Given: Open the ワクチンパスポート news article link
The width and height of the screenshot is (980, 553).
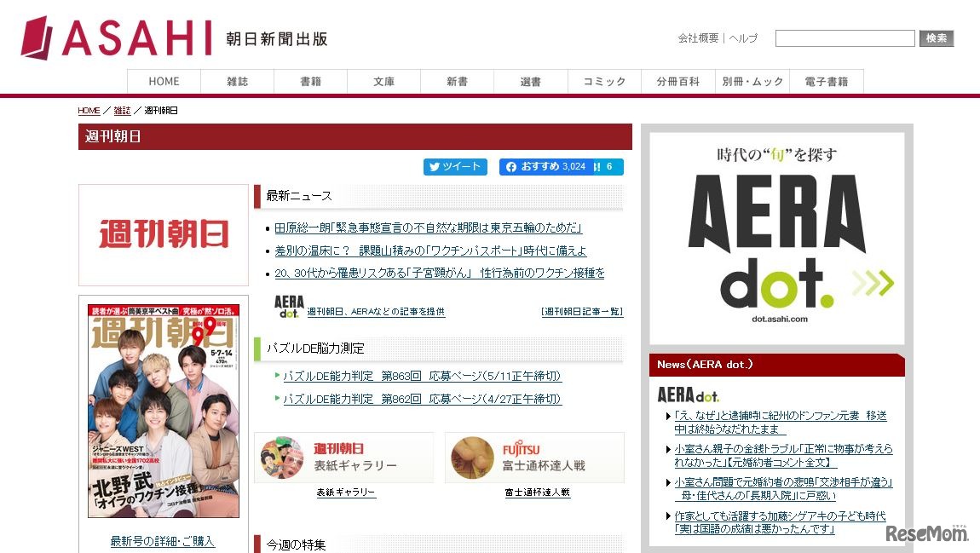Looking at the screenshot, I should click(x=430, y=251).
